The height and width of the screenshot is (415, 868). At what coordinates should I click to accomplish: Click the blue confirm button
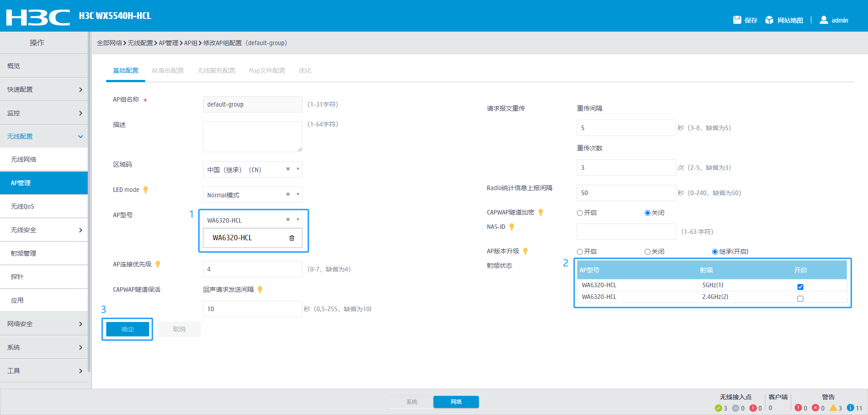tap(127, 329)
